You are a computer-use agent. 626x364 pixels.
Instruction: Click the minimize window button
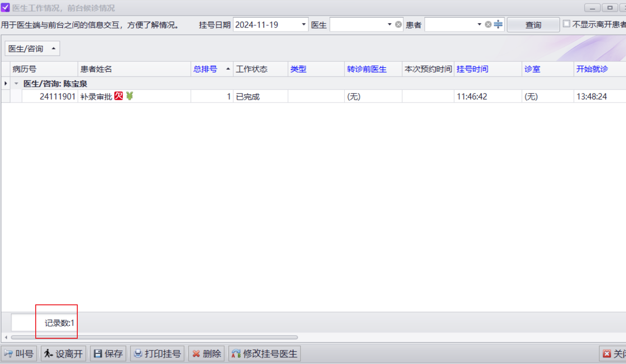[x=592, y=8]
